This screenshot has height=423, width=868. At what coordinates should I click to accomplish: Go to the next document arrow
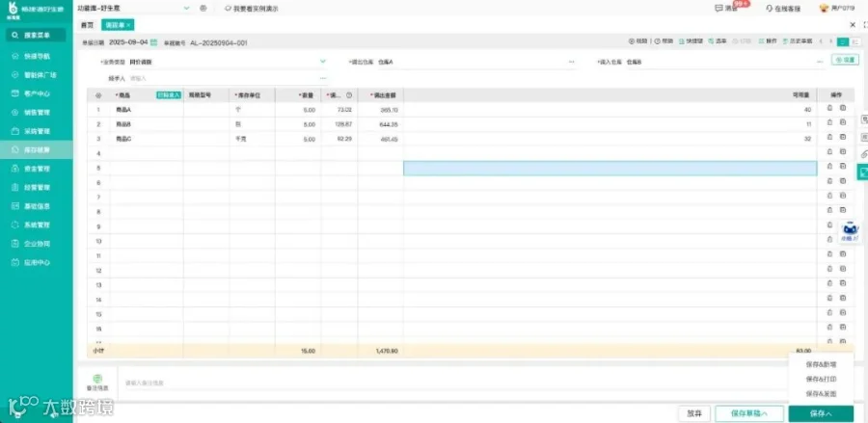[x=830, y=41]
